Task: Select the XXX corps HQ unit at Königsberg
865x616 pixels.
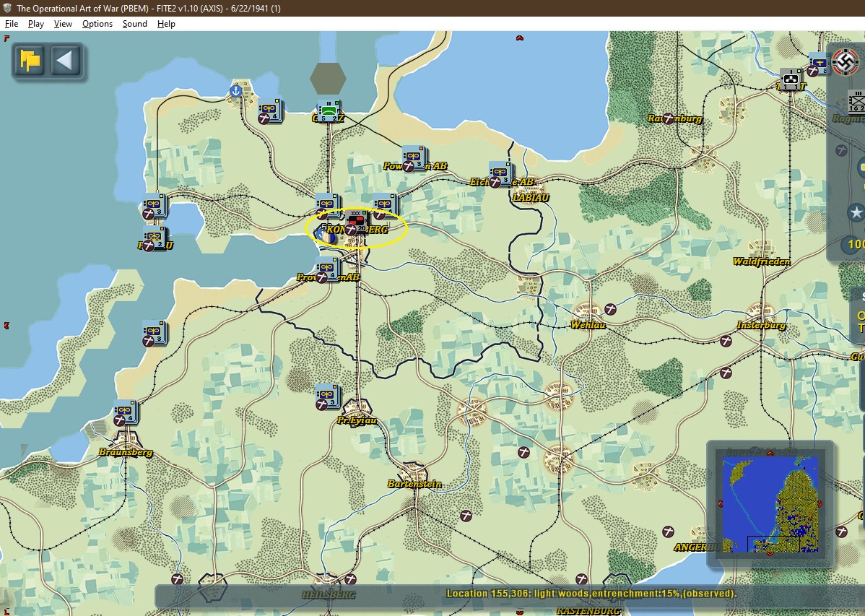Action: point(358,221)
